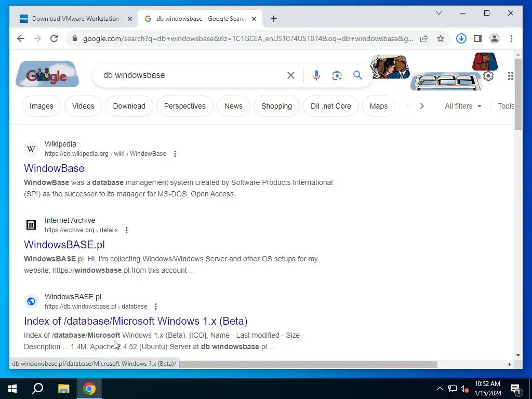Click the Wikipedia favicon
532x399 pixels.
[x=31, y=149]
